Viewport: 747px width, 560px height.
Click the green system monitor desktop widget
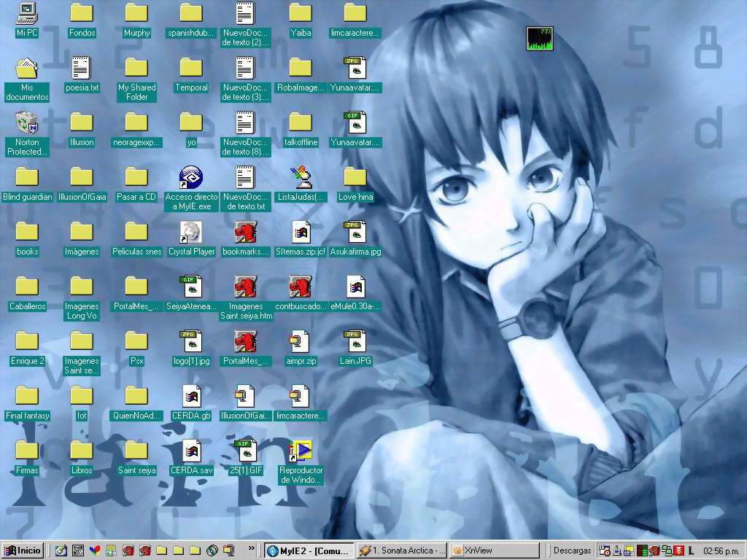540,39
